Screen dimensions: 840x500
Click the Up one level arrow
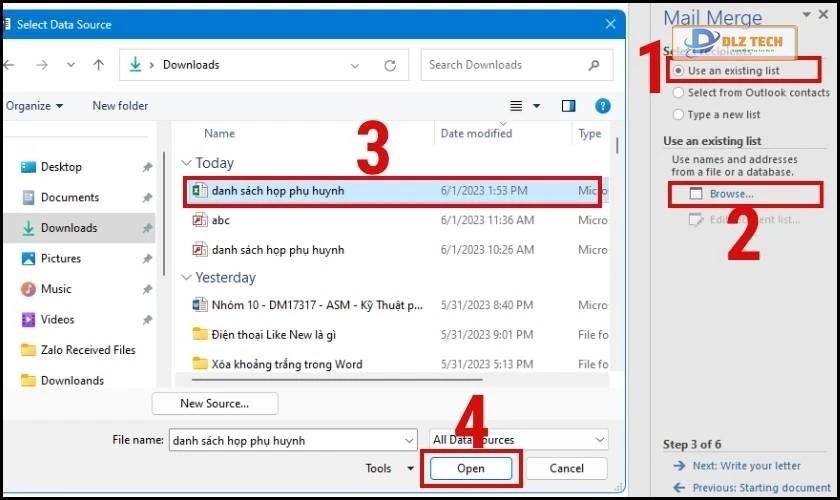(x=98, y=65)
